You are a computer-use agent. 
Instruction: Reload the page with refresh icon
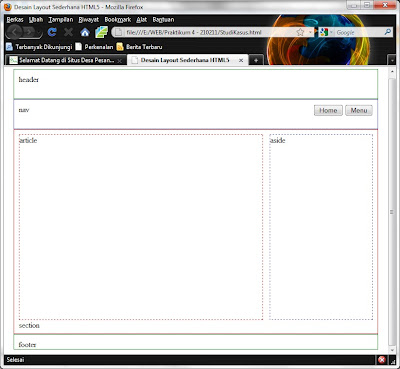(52, 32)
